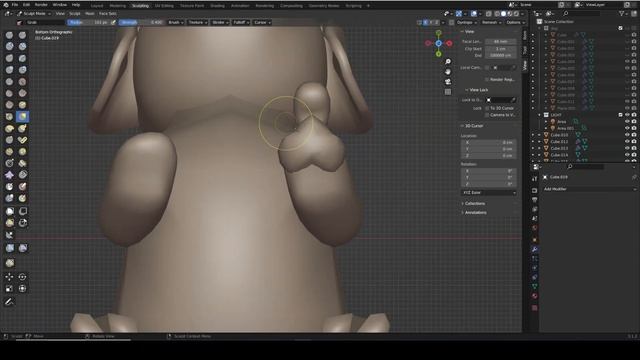Switch to Rendered viewport shading

[516, 13]
